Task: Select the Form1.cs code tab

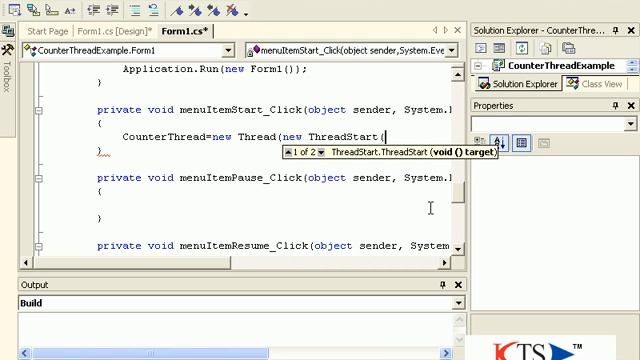Action: click(x=184, y=31)
